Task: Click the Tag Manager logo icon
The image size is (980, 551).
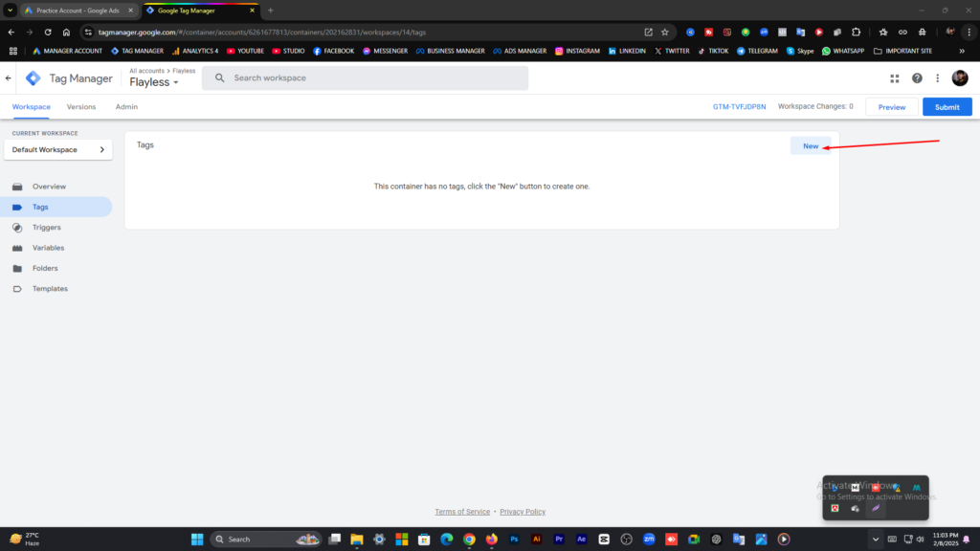Action: pyautogui.click(x=33, y=78)
